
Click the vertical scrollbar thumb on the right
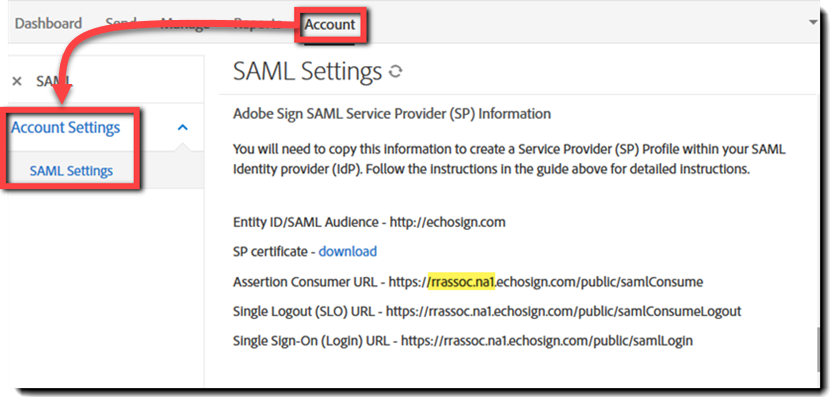coord(819,349)
